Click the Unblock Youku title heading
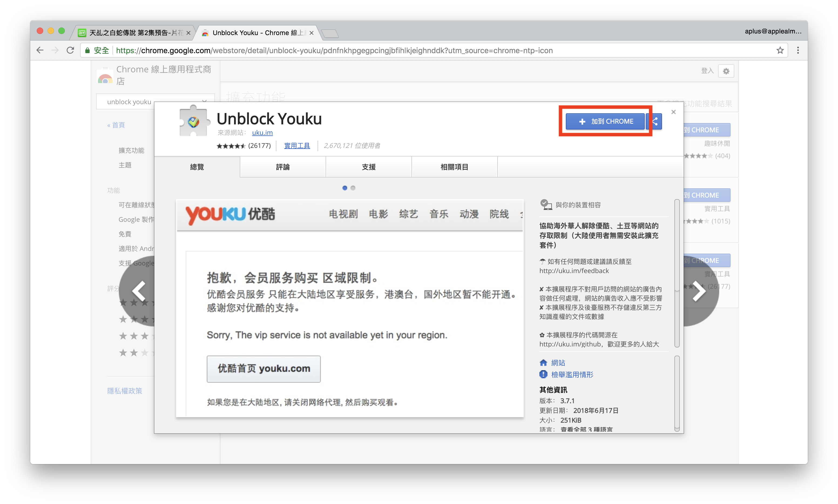This screenshot has height=504, width=838. click(x=269, y=118)
